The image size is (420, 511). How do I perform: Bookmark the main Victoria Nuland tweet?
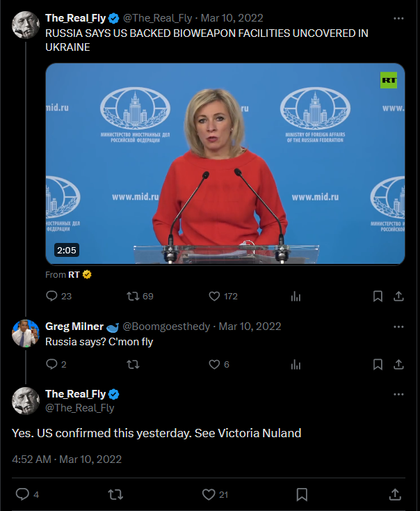[x=302, y=494]
